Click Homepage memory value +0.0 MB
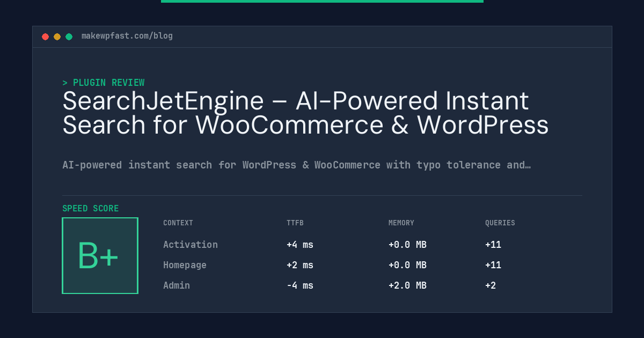This screenshot has width=644, height=338. coord(407,265)
